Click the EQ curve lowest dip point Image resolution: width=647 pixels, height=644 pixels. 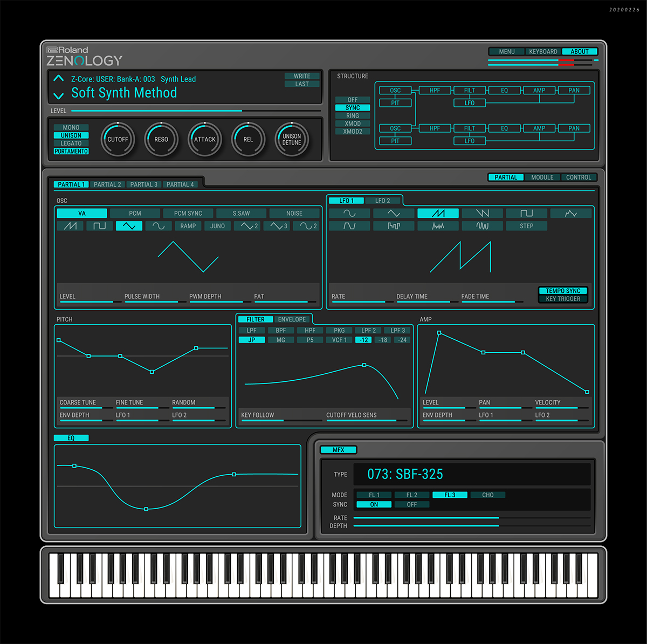click(146, 509)
